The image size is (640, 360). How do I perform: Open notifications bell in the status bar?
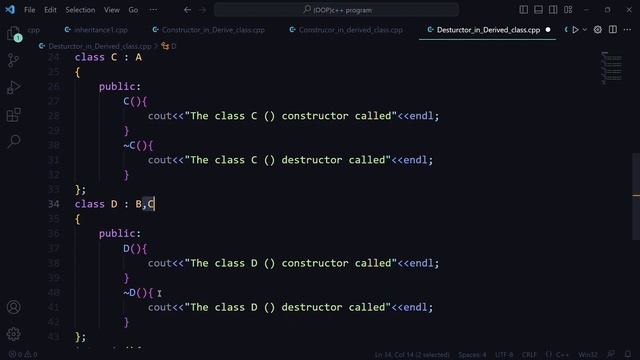628,354
